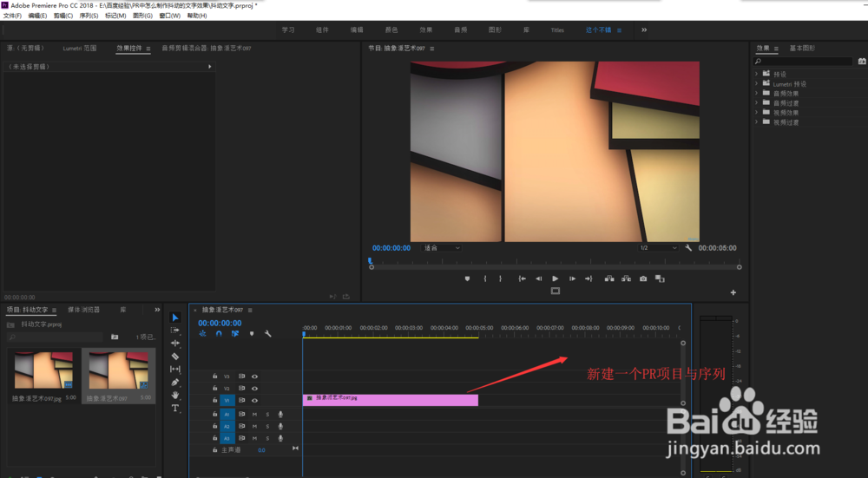Expand the 音频过渡 folder
This screenshot has height=478, width=868.
click(756, 103)
